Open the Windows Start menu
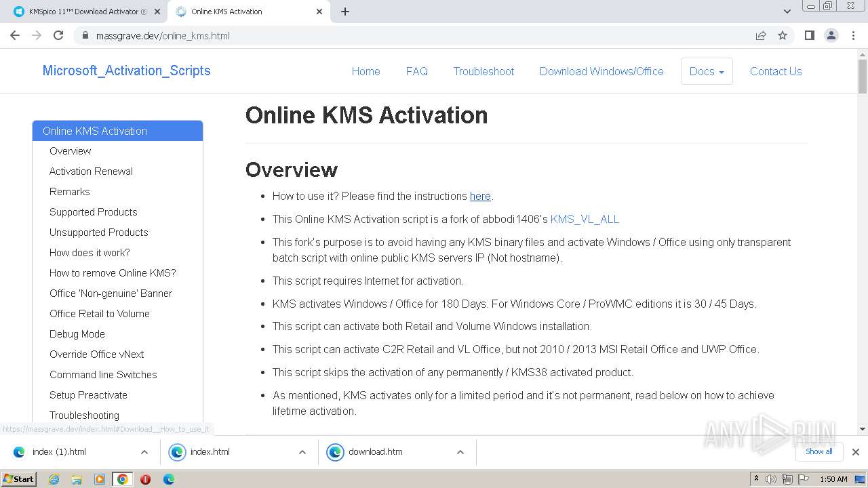This screenshot has height=488, width=868. [x=19, y=479]
